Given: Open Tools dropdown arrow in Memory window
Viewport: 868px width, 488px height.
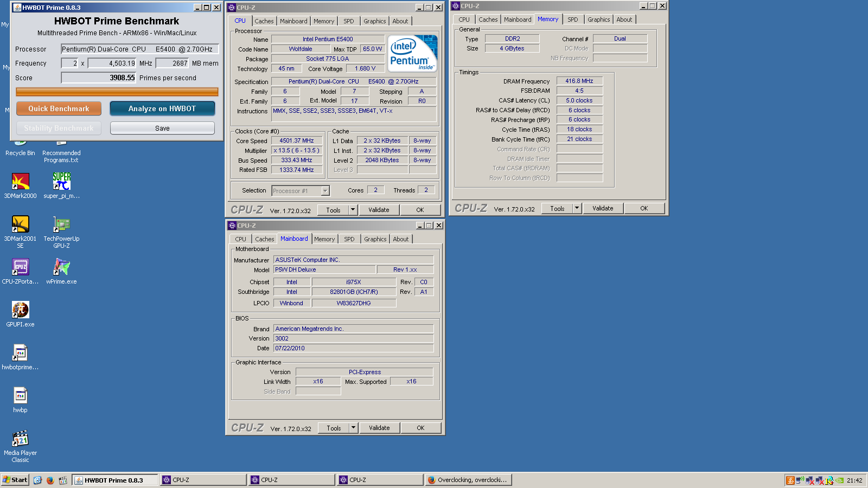Looking at the screenshot, I should click(x=577, y=208).
